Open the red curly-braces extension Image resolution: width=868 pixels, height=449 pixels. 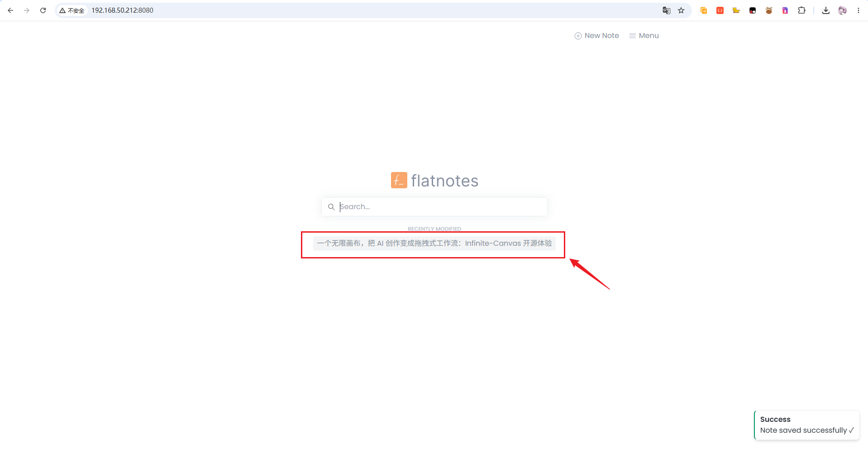(720, 10)
